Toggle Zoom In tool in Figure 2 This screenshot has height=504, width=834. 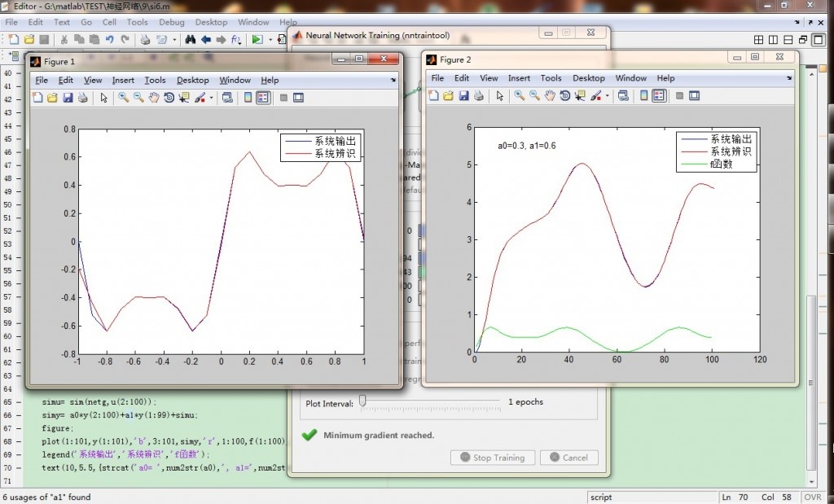[x=519, y=96]
